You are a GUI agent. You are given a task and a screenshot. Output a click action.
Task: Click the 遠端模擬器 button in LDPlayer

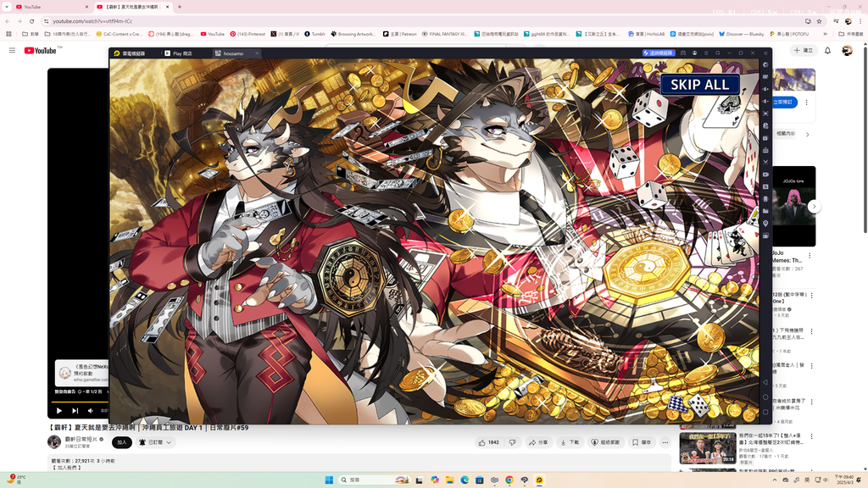pos(658,53)
